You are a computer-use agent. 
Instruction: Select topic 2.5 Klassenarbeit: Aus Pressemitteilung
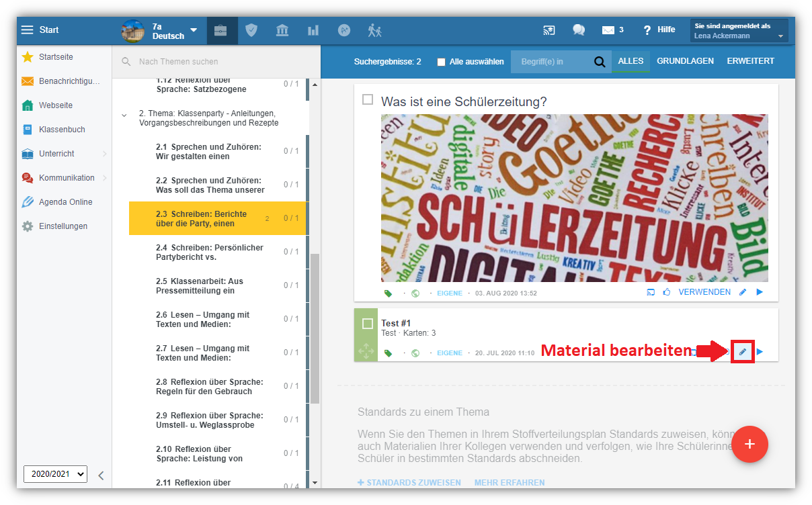pos(218,286)
